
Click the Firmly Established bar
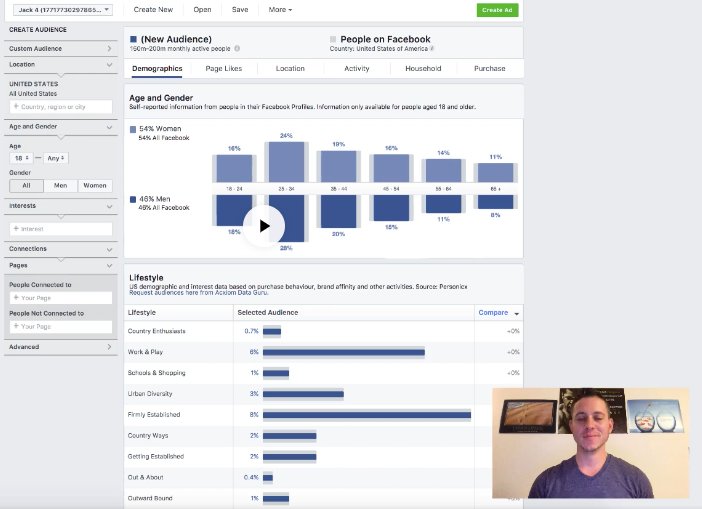pos(367,415)
